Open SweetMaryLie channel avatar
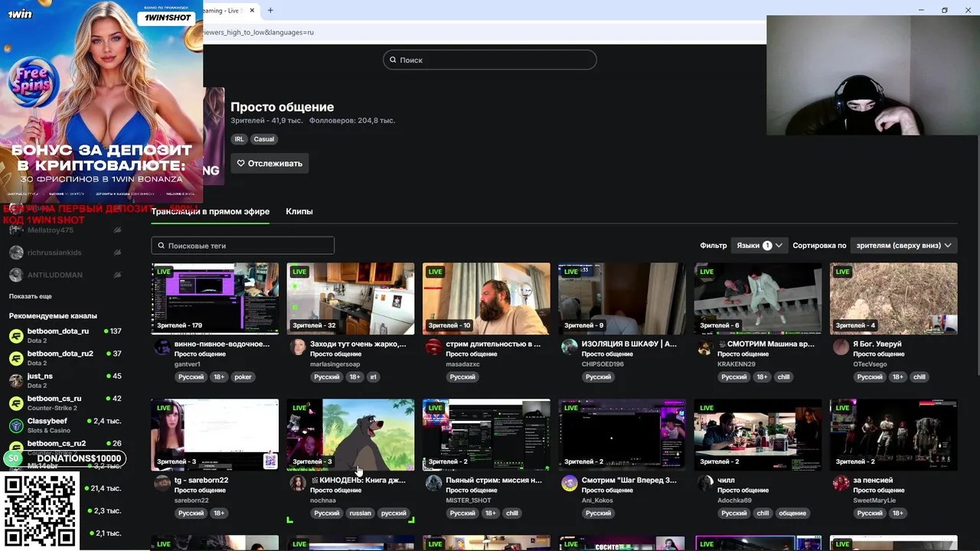Screen dimensions: 980x551 tap(841, 483)
